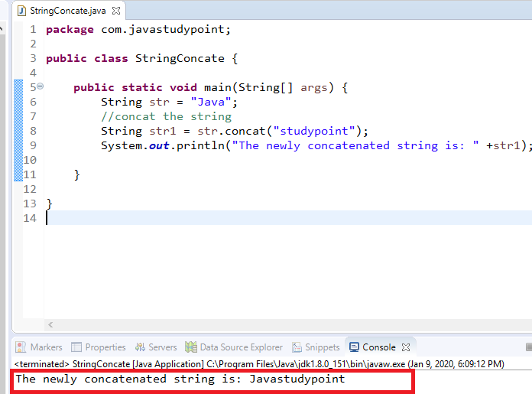Click 'System' on line 9
Image resolution: width=532 pixels, height=394 pixels.
coord(122,146)
